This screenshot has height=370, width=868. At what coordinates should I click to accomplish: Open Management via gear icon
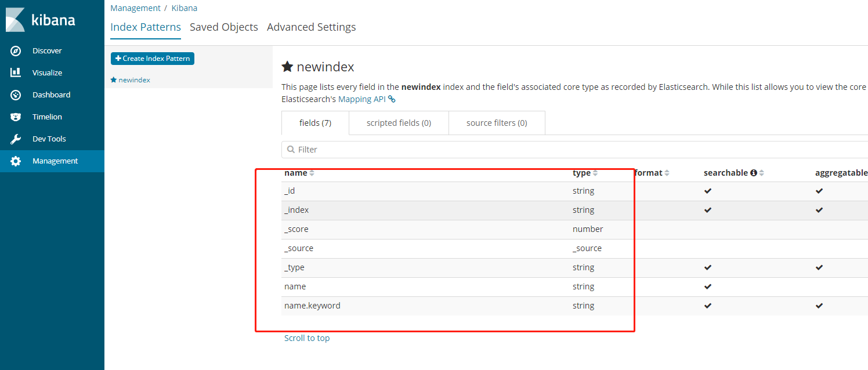pyautogui.click(x=16, y=161)
